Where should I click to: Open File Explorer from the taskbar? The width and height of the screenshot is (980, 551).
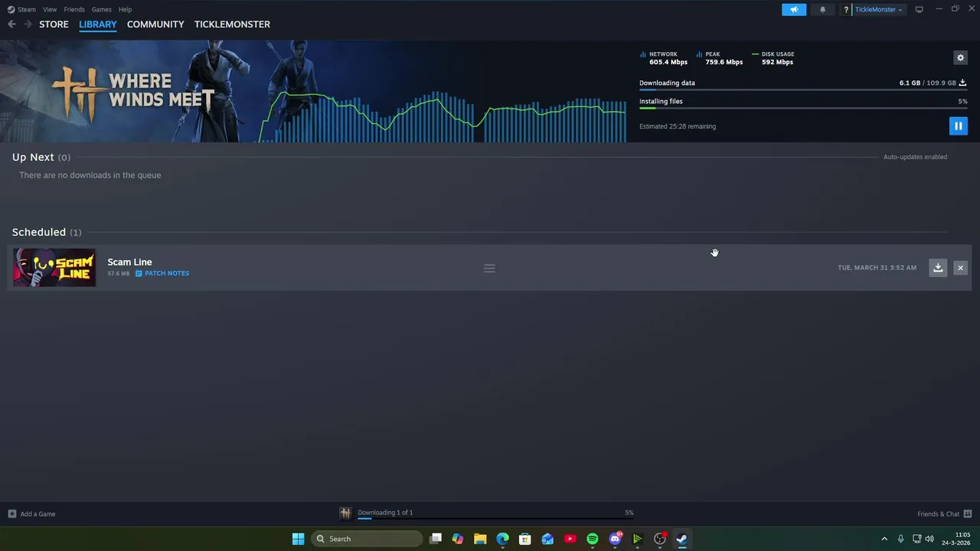click(x=480, y=539)
